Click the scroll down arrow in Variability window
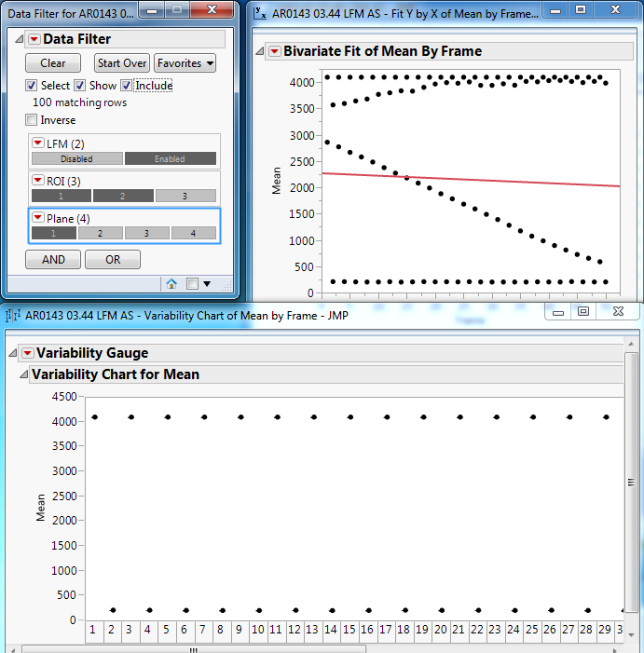Viewport: 644px width, 653px height. click(x=631, y=635)
